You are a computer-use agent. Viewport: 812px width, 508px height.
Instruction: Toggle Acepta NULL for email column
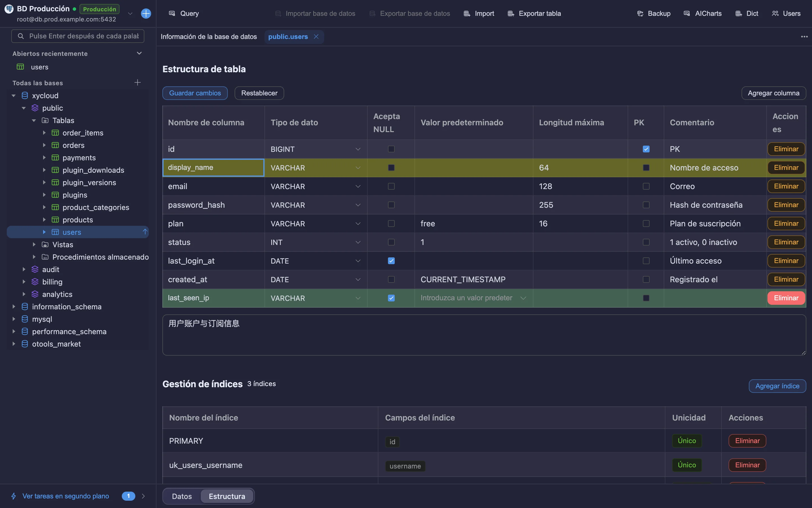click(x=391, y=186)
